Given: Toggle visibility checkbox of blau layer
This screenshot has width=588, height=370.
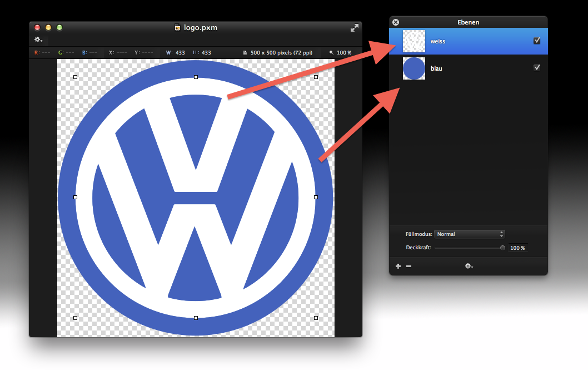Looking at the screenshot, I should coord(537,67).
